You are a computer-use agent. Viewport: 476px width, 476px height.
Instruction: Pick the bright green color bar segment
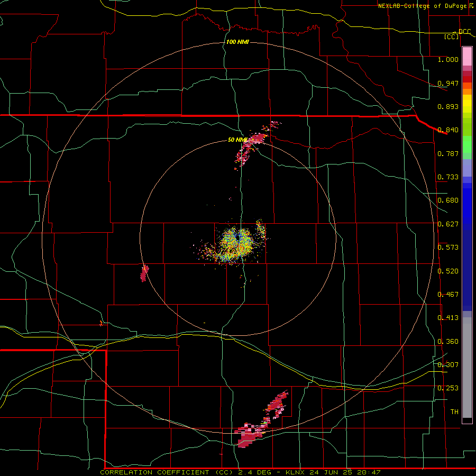point(467,144)
